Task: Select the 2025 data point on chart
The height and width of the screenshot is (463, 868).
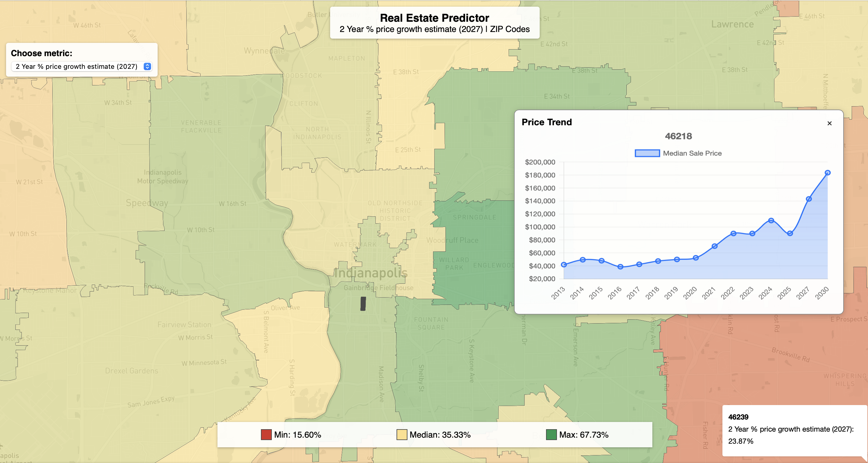Action: point(790,233)
